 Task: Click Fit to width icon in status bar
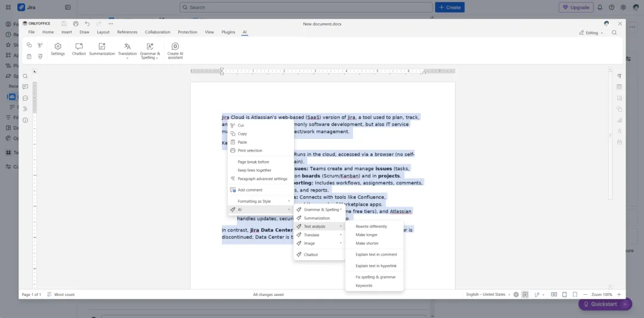[x=575, y=295]
